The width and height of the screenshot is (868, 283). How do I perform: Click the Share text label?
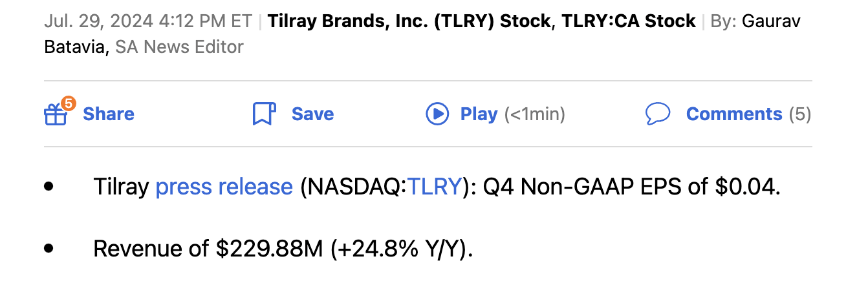[109, 114]
